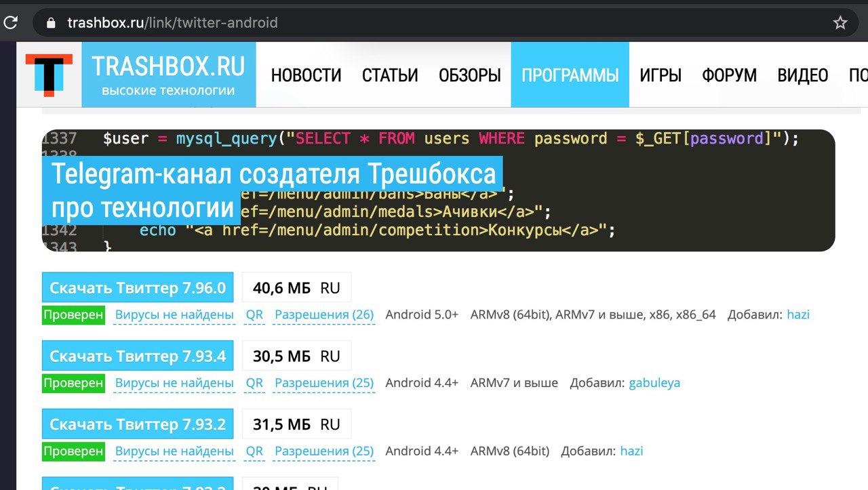Click Проверен badge for version 7.93.2
Viewport: 868px width, 490px height.
click(73, 451)
